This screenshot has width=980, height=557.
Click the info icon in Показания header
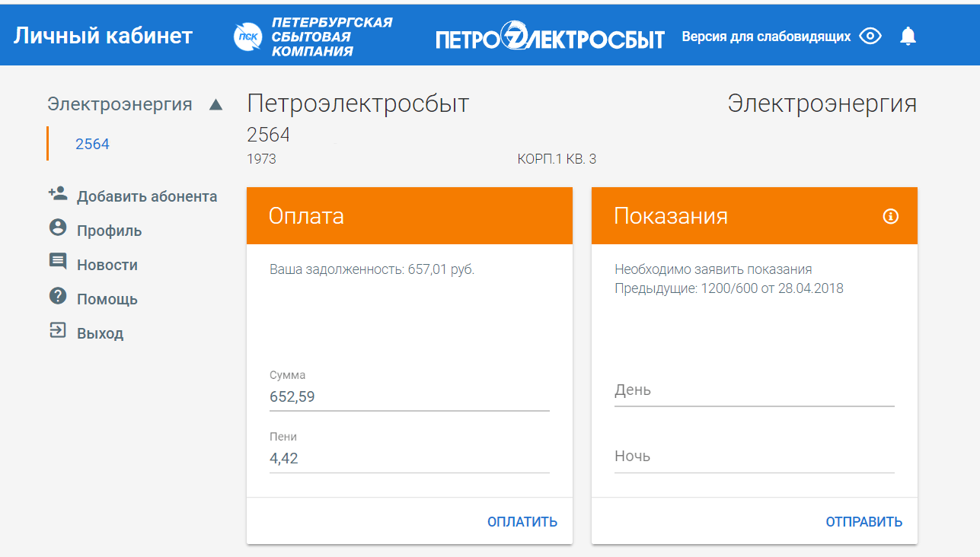click(x=890, y=216)
